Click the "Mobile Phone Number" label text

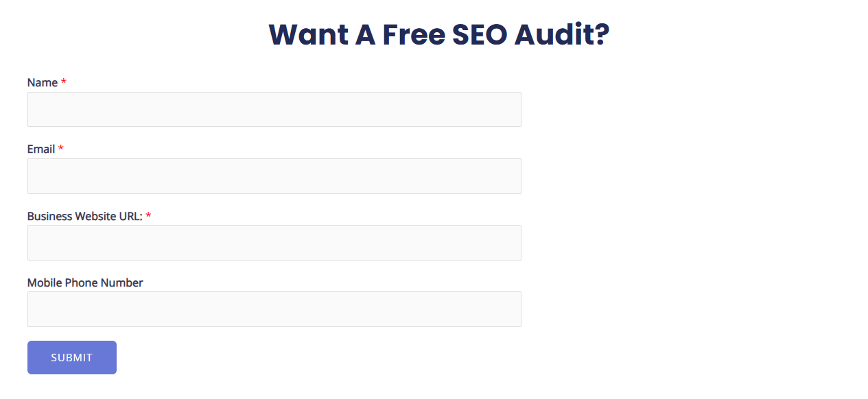pos(85,282)
